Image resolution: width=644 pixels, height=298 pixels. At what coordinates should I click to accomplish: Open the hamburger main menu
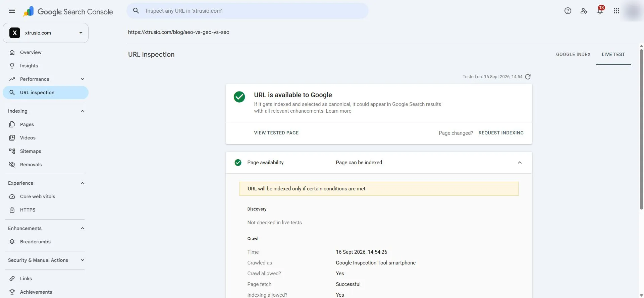click(x=12, y=11)
